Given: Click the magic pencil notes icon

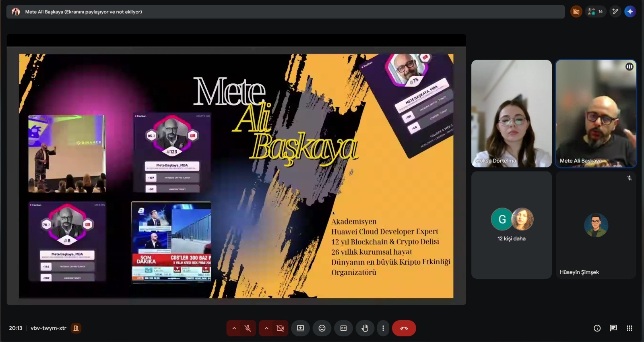Looking at the screenshot, I should (615, 12).
